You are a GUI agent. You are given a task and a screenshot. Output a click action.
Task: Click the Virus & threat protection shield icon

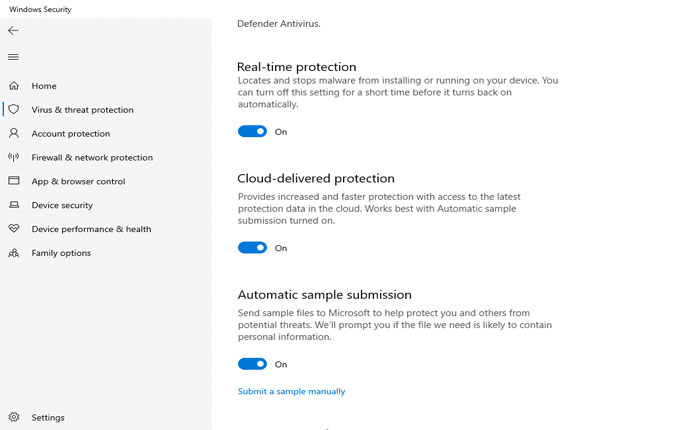click(x=14, y=110)
